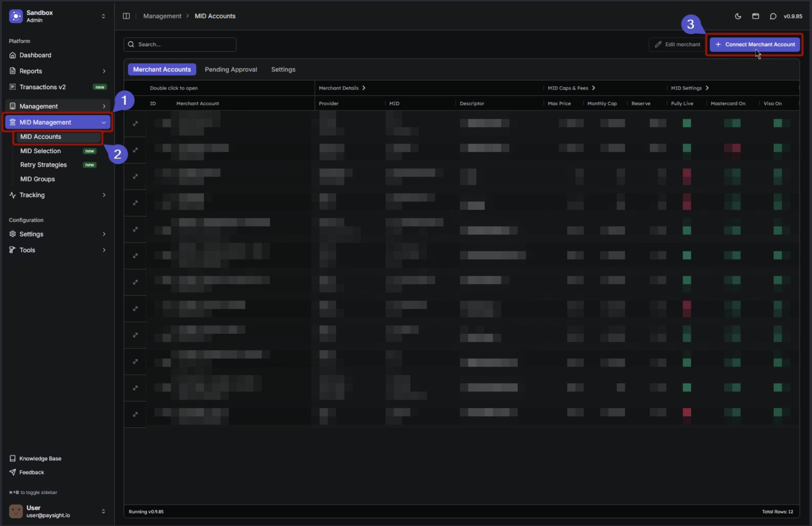Focus the Search input field
Image resolution: width=812 pixels, height=526 pixels.
coord(184,44)
